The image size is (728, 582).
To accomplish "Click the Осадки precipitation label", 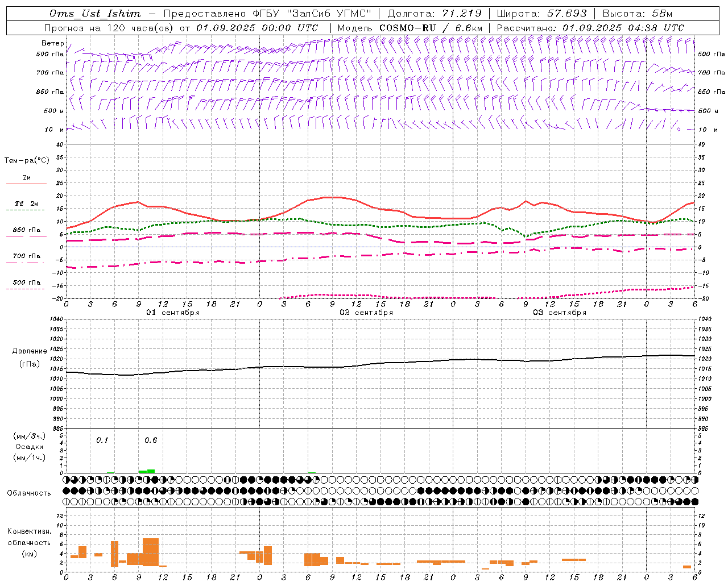I will tap(30, 447).
